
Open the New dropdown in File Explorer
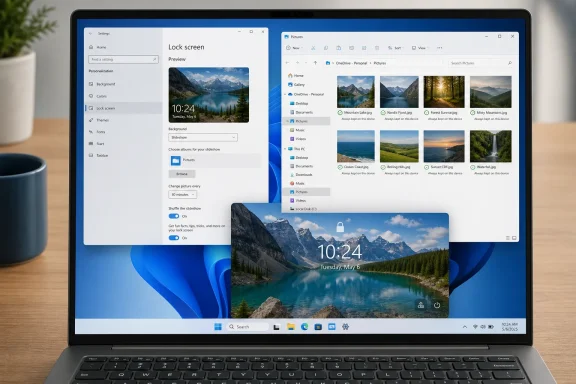coord(295,48)
